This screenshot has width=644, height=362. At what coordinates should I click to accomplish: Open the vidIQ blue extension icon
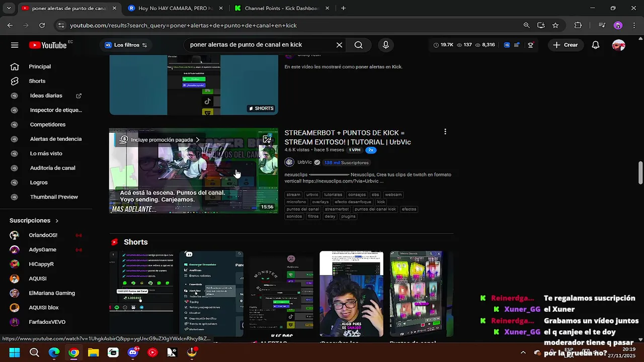[507, 45]
